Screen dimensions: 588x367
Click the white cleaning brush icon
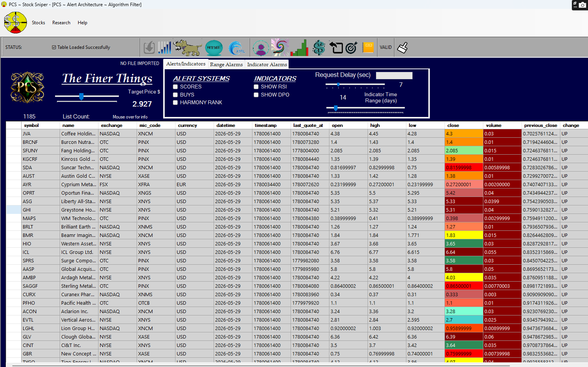click(x=403, y=48)
